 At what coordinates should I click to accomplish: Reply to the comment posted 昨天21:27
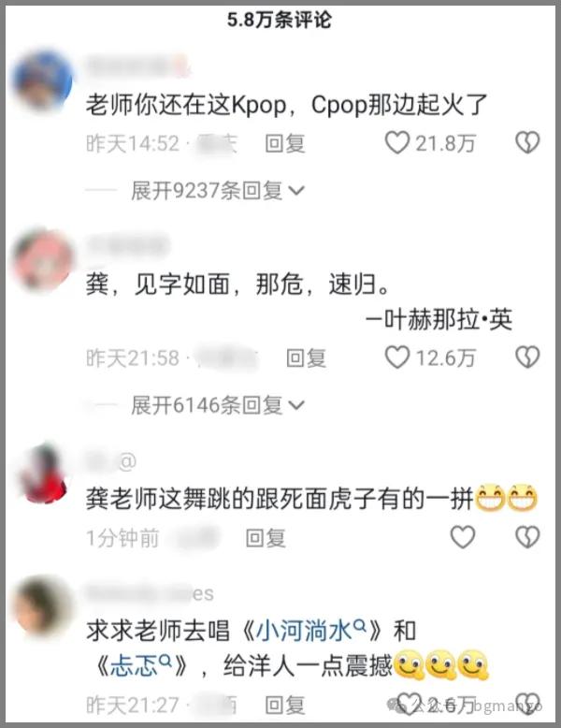(x=284, y=705)
